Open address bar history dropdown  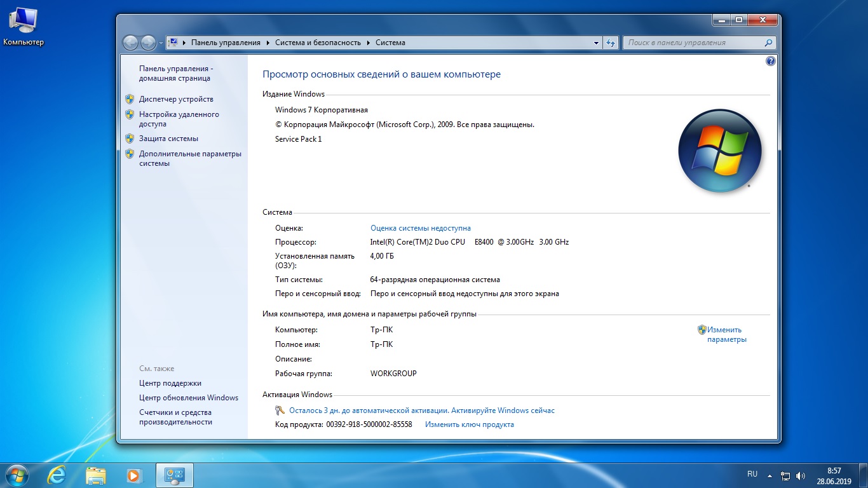596,43
